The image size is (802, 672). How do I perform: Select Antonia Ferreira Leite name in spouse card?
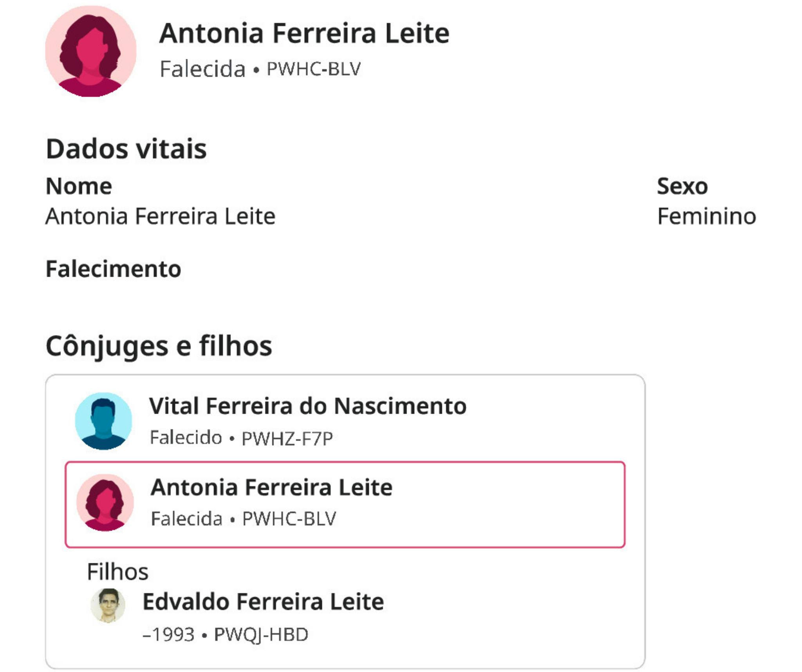point(271,487)
